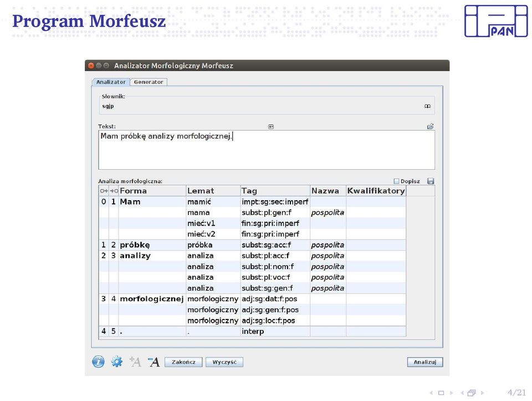Select the próbkę form cell
The image size is (532, 401).
click(152, 245)
